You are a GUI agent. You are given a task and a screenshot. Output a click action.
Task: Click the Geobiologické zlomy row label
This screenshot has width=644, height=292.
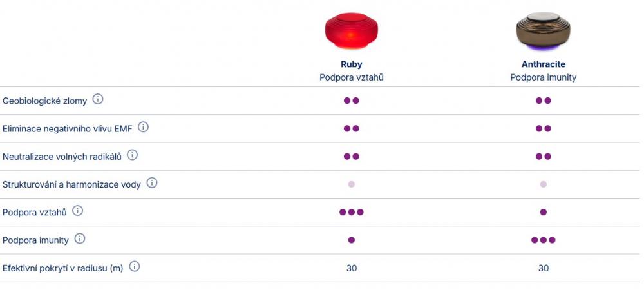pyautogui.click(x=44, y=101)
